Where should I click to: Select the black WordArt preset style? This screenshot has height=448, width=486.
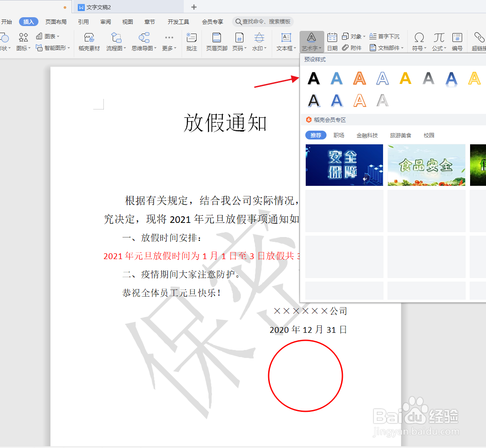313,78
